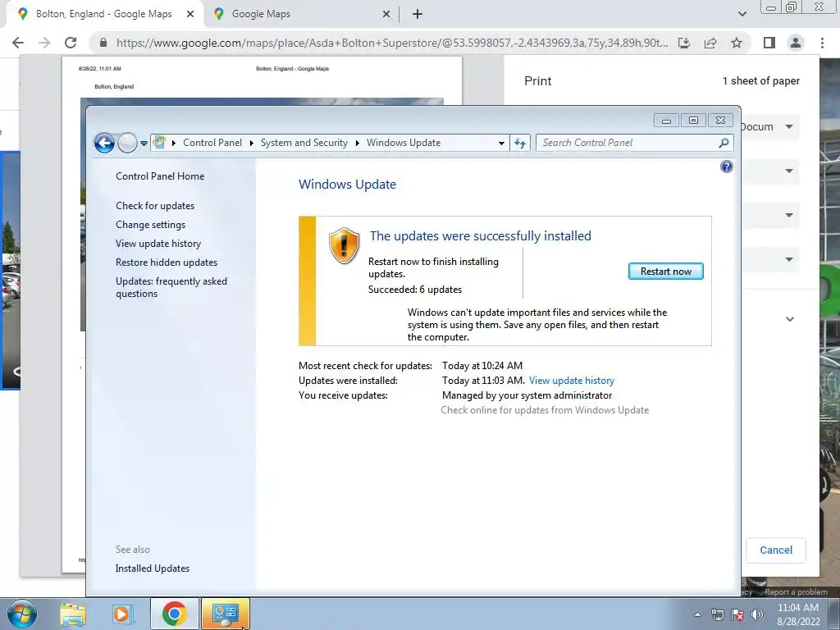Open Control Panel Home link
840x630 pixels.
pyautogui.click(x=160, y=176)
